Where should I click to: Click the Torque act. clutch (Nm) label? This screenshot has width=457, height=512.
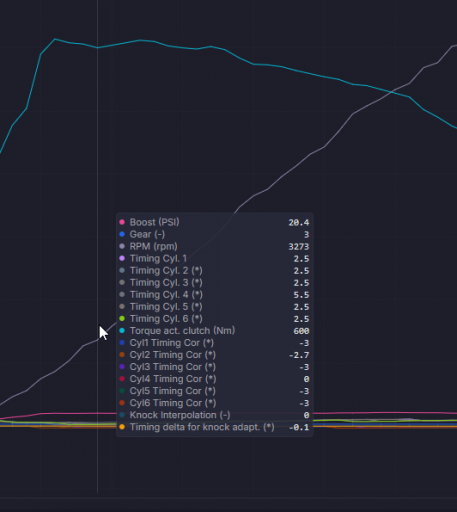pos(182,331)
